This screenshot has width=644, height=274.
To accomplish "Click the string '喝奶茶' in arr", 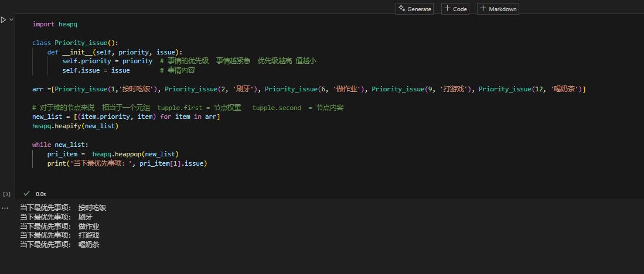I will click(565, 89).
